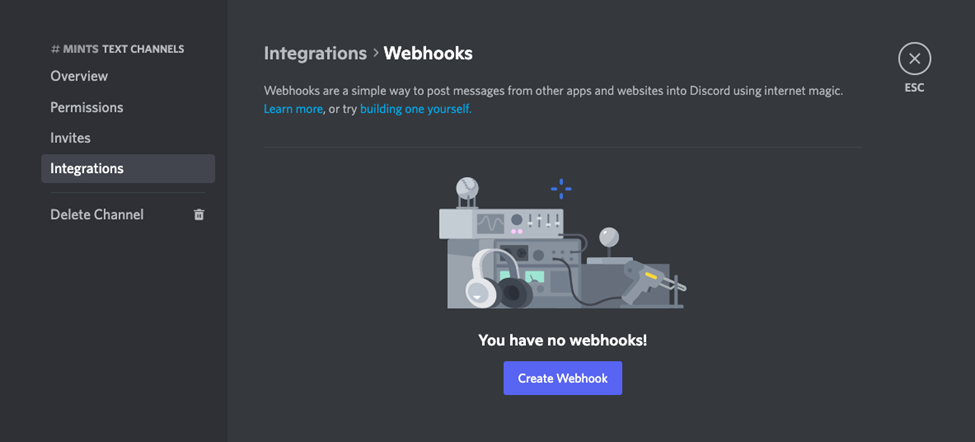
Task: Select Integrations in the sidebar
Action: [128, 168]
